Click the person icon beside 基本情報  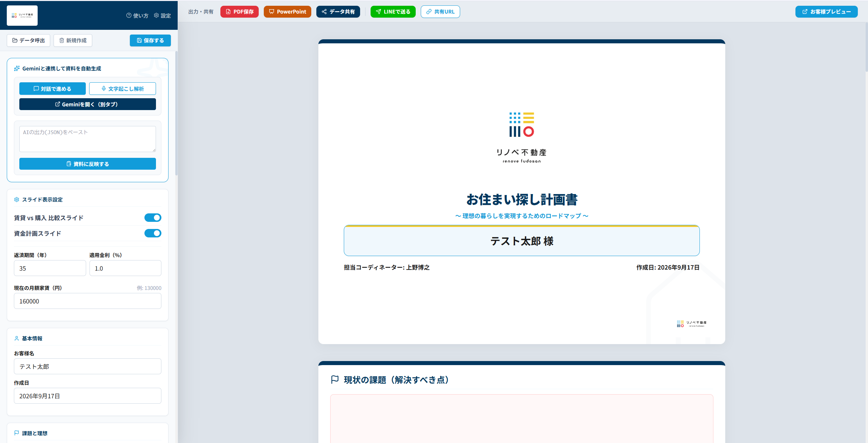pos(17,338)
